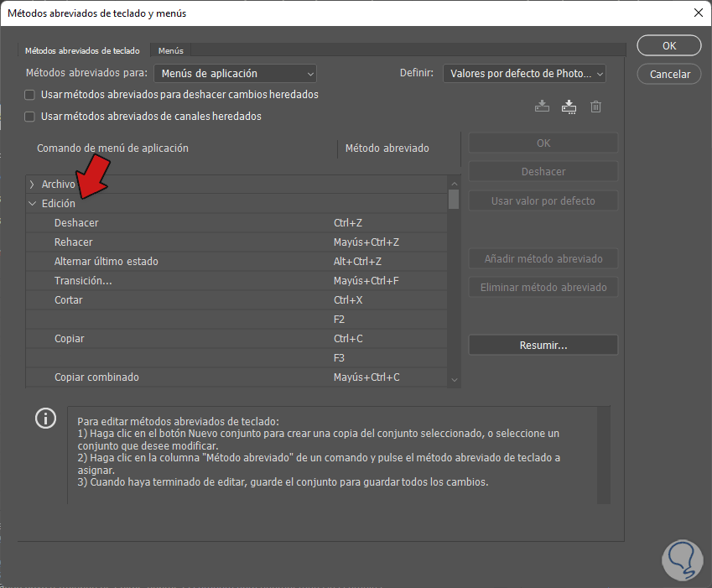Expand the Archivo menu group
Viewport: 712px width, 588px height.
tap(32, 185)
